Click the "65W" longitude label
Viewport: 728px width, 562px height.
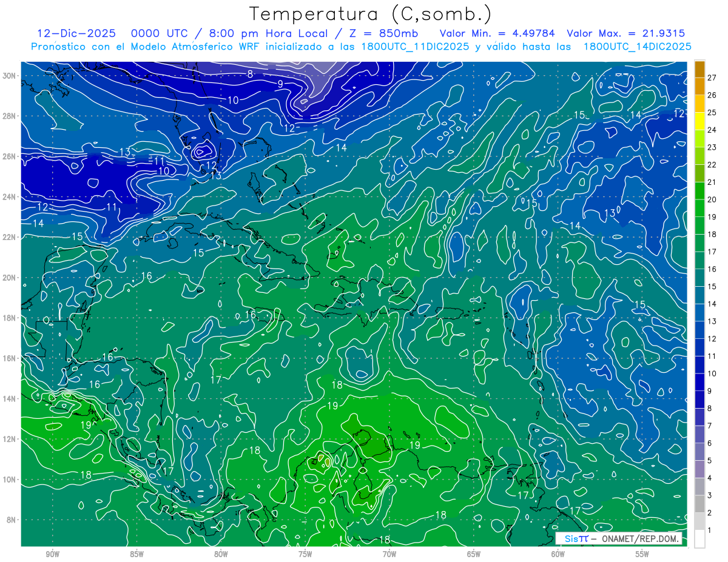pyautogui.click(x=474, y=554)
